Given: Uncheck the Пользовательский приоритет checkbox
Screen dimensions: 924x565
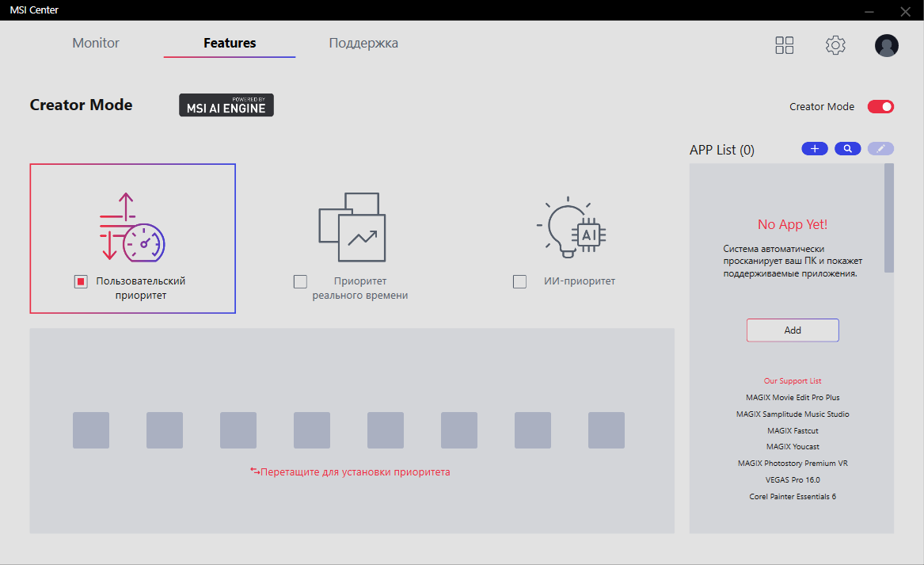Looking at the screenshot, I should tap(81, 282).
